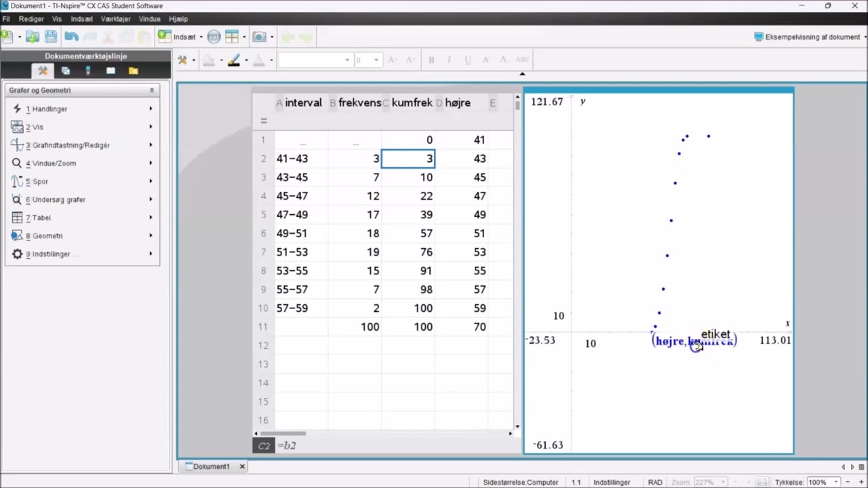
Task: Click the text color A icon
Action: [258, 60]
